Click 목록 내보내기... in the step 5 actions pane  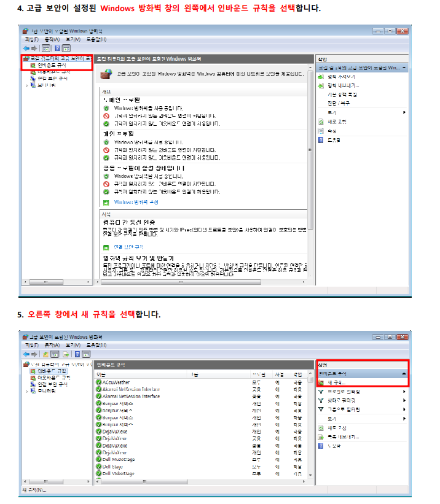point(344,437)
